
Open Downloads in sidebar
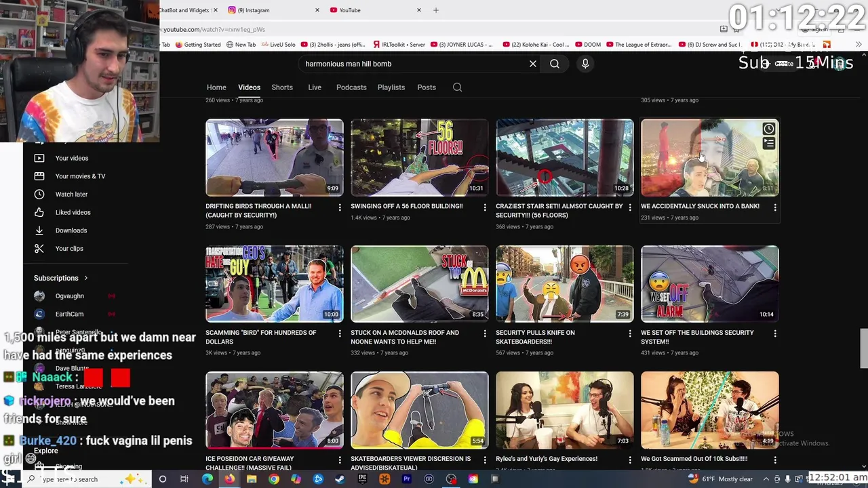pyautogui.click(x=71, y=230)
